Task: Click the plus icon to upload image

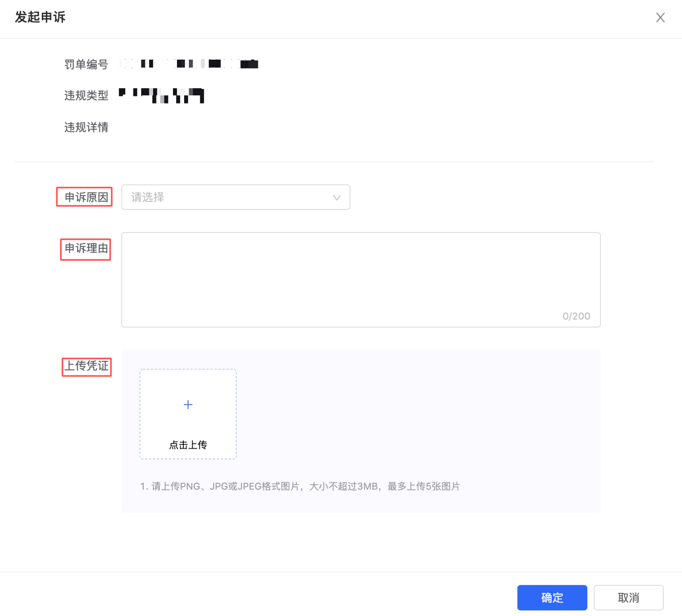Action: tap(188, 404)
